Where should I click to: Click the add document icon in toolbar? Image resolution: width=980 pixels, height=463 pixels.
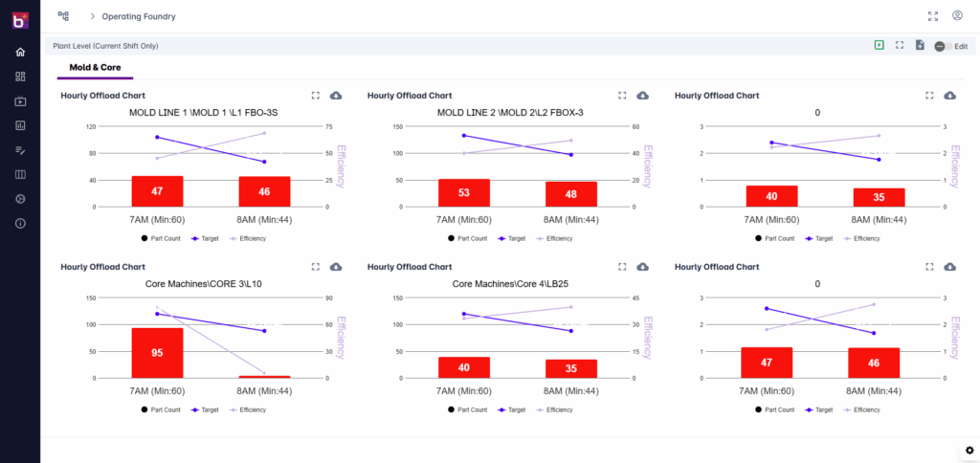(920, 45)
